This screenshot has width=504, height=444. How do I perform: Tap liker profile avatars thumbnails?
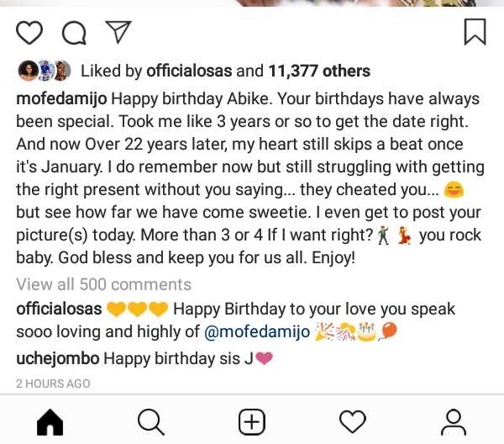coord(43,71)
